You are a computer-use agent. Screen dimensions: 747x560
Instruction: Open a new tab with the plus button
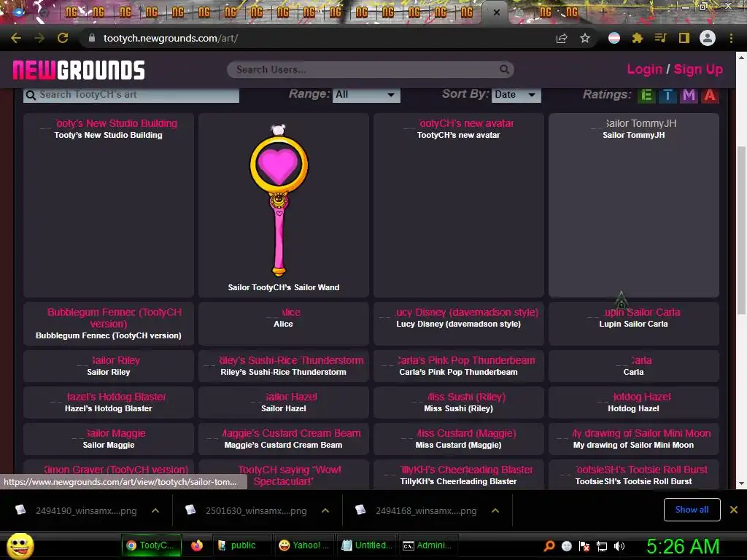click(x=603, y=12)
